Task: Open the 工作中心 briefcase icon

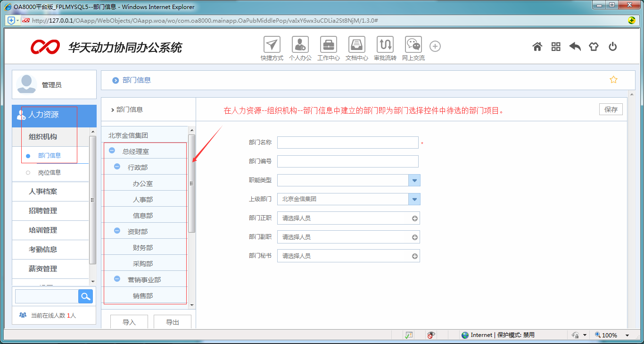Action: (x=328, y=45)
